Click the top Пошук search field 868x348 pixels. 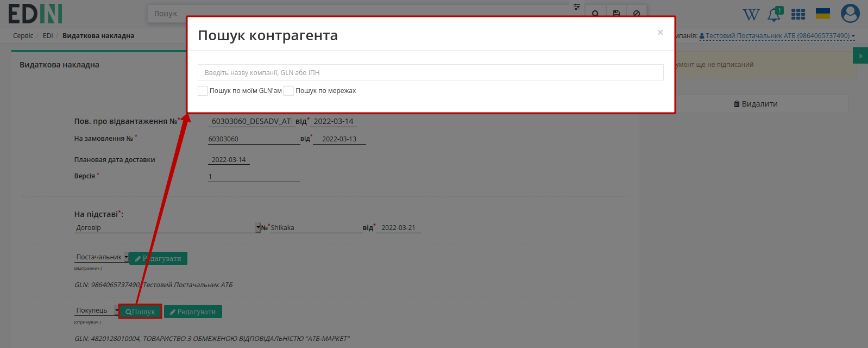[x=358, y=14]
